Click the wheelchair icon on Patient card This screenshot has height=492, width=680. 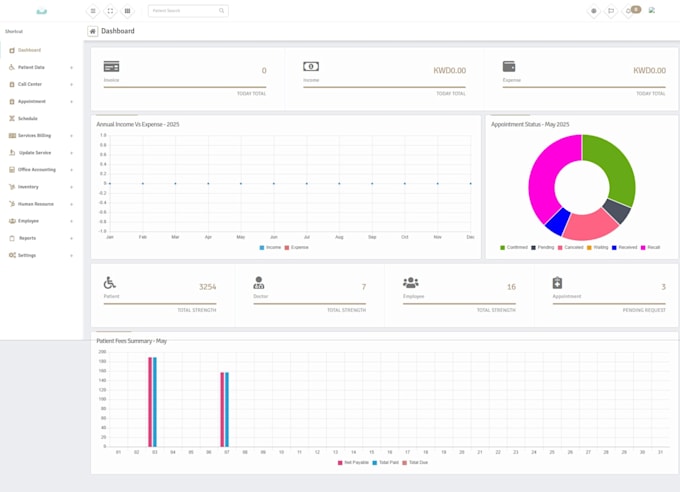click(110, 283)
